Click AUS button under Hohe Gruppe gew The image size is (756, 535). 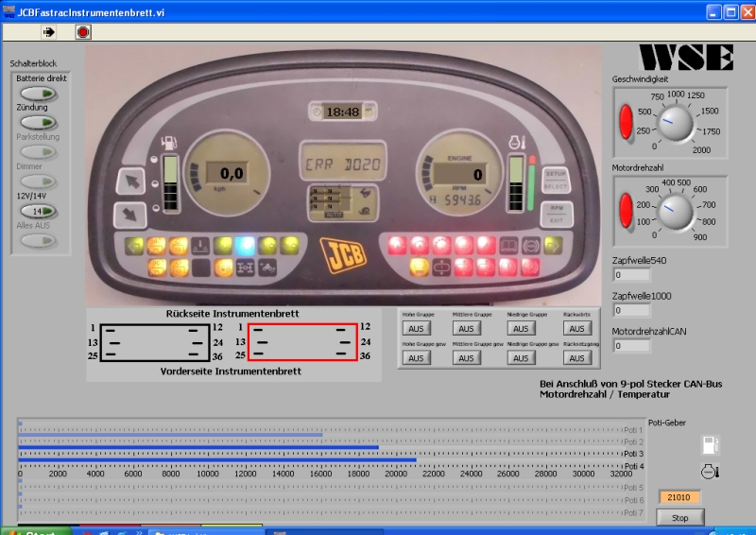click(417, 358)
